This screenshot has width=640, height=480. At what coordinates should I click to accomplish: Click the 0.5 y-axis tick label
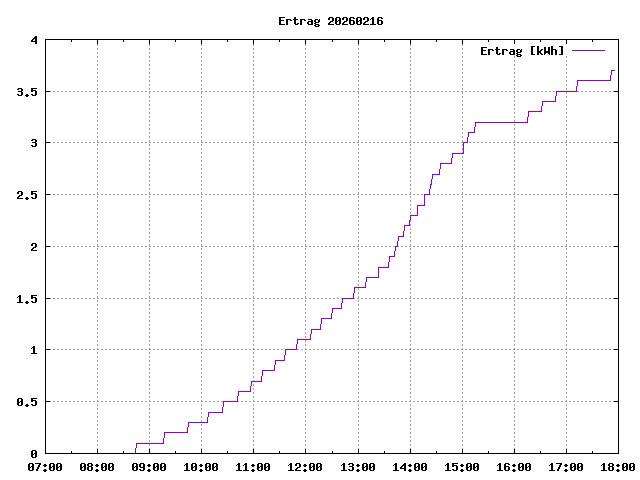27,402
